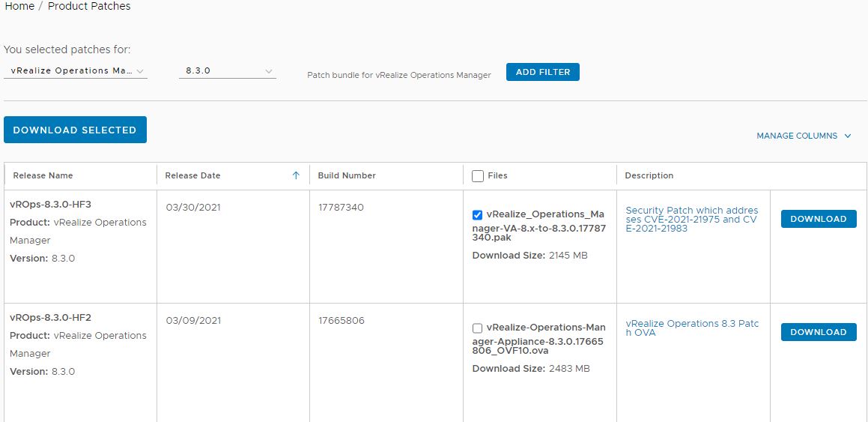868x422 pixels.
Task: Click the ADD FILTER button
Action: click(x=542, y=72)
